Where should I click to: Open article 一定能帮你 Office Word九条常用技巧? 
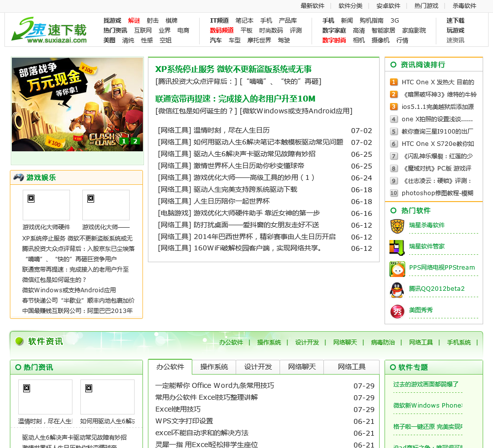215,385
